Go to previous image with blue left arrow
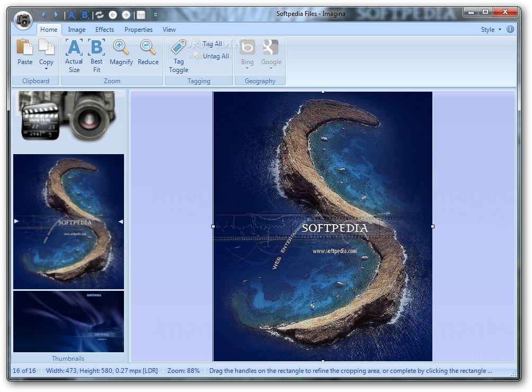 pos(43,15)
